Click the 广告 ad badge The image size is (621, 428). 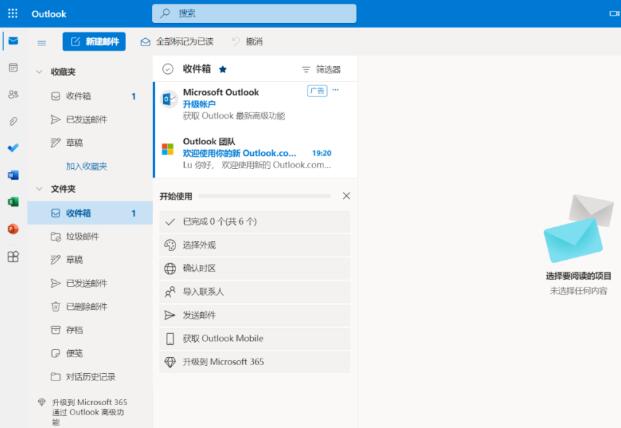pyautogui.click(x=317, y=91)
